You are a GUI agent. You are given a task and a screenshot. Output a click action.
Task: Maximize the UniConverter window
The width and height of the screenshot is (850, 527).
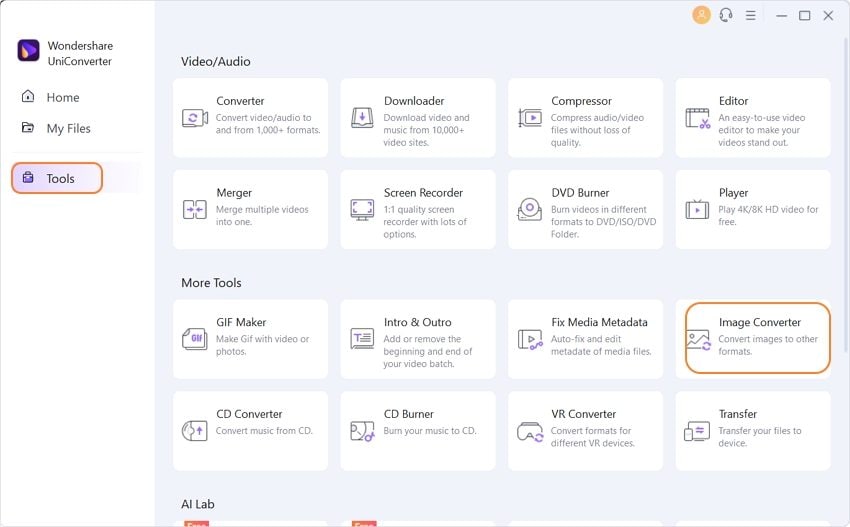point(805,16)
